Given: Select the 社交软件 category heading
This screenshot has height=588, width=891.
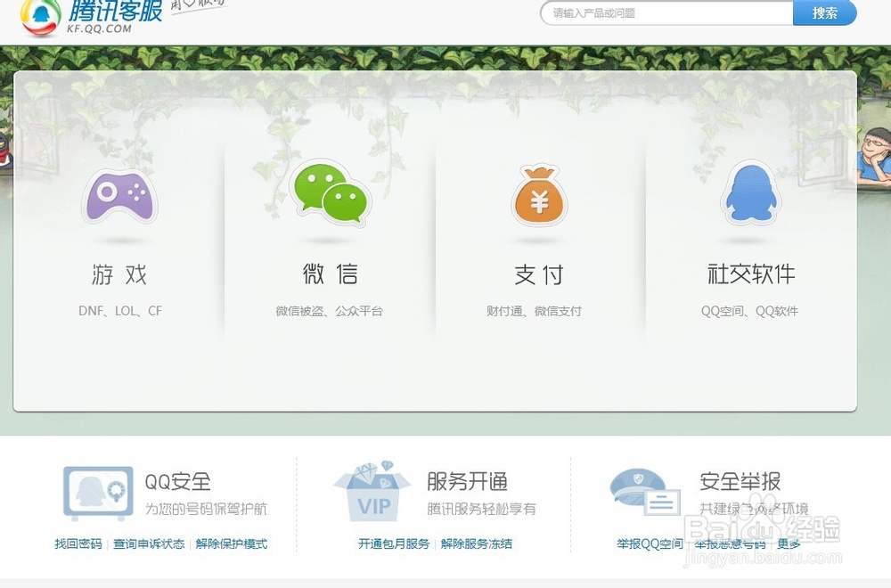Looking at the screenshot, I should pyautogui.click(x=750, y=274).
